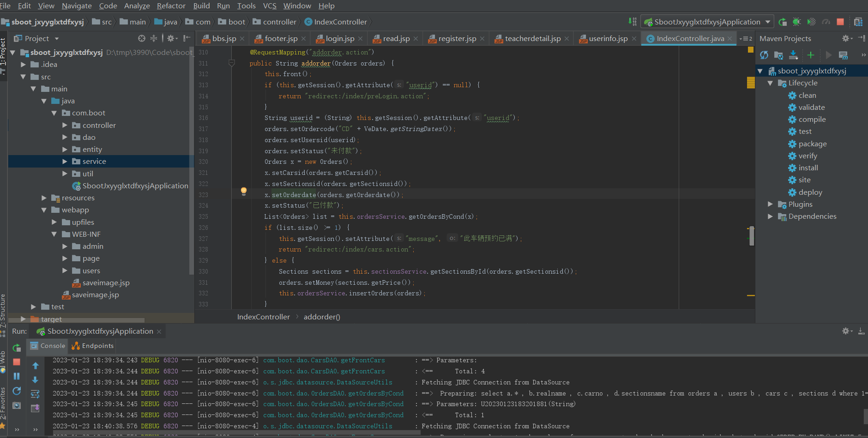Hide the Project tool panel icon
Screen dimensions: 868x438
point(187,38)
